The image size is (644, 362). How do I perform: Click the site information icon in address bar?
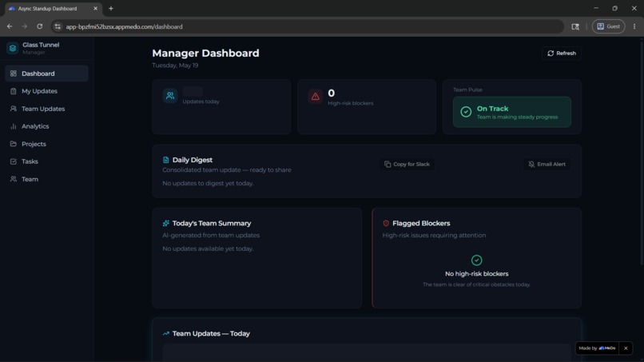[58, 26]
